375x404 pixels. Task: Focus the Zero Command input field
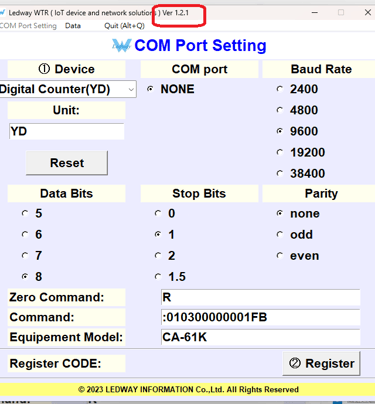pos(260,297)
